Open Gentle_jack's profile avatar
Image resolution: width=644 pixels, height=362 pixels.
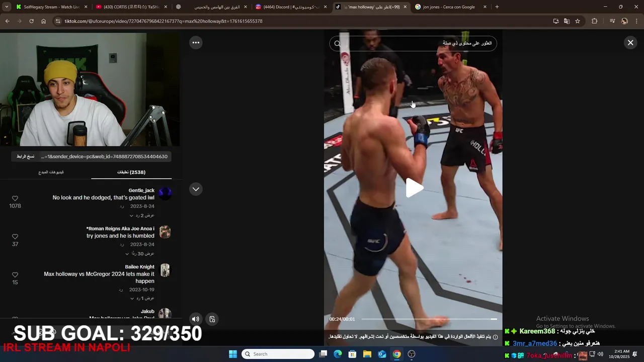165,193
